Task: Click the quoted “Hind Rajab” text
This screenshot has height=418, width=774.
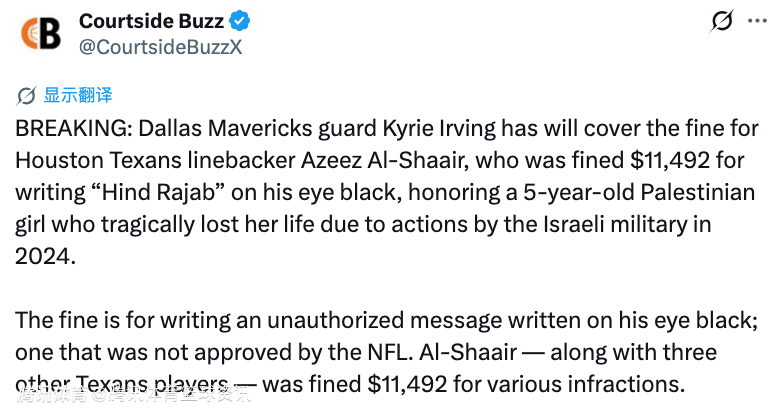Action: (158, 192)
